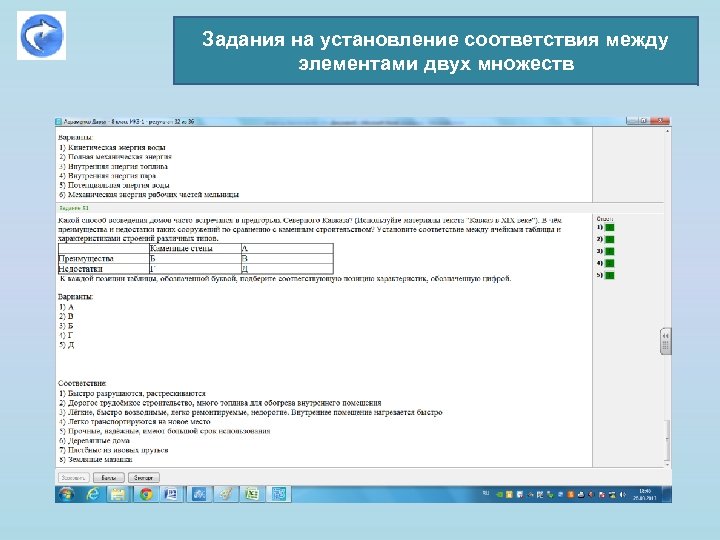720x540 pixels.
Task: Open Google Chrome from the taskbar
Action: tap(146, 494)
